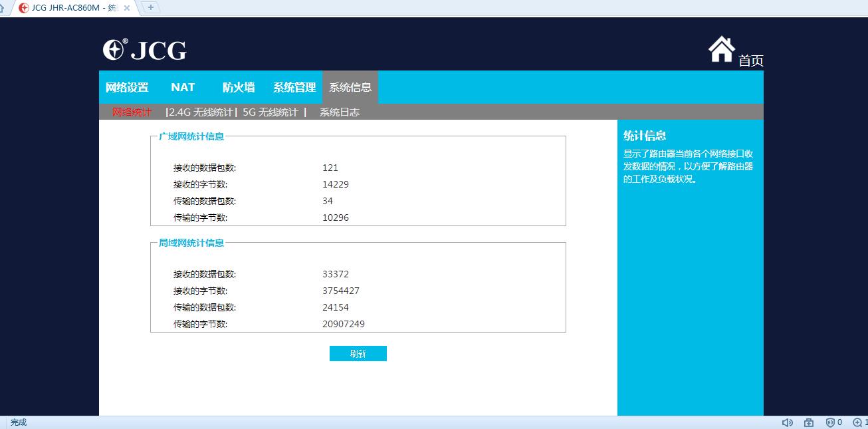Select the JCG JHR-AC860M browser tab
The height and width of the screenshot is (429, 868).
coord(73,8)
